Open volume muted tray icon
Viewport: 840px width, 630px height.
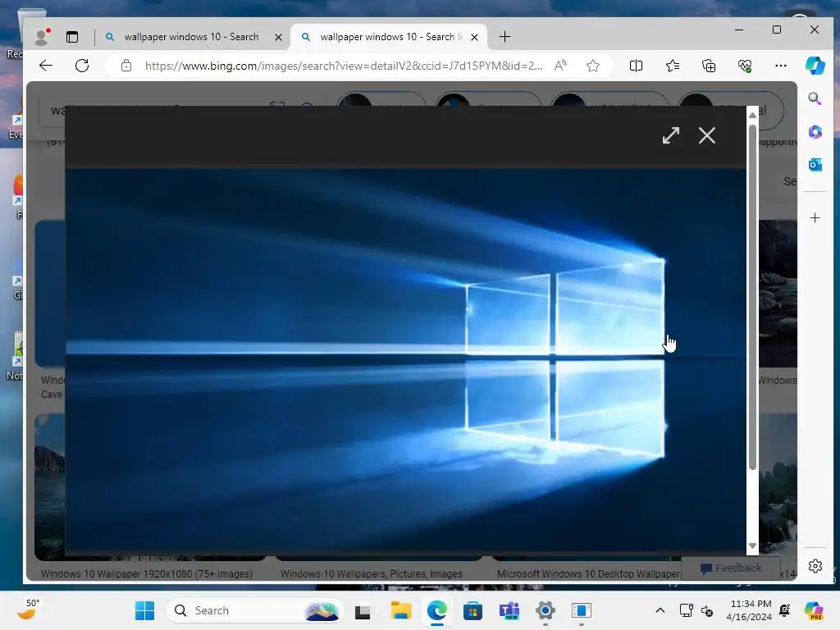pyautogui.click(x=707, y=610)
